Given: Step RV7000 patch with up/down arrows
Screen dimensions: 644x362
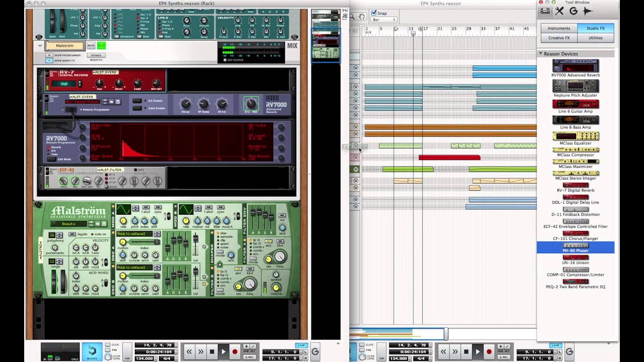Looking at the screenshot, I should point(105,102).
